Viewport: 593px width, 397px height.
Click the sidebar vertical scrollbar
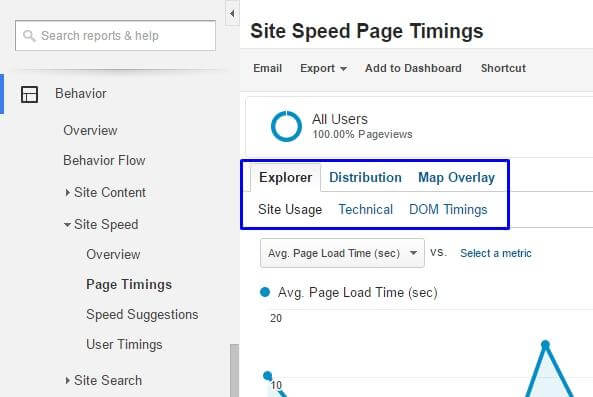coord(234,371)
